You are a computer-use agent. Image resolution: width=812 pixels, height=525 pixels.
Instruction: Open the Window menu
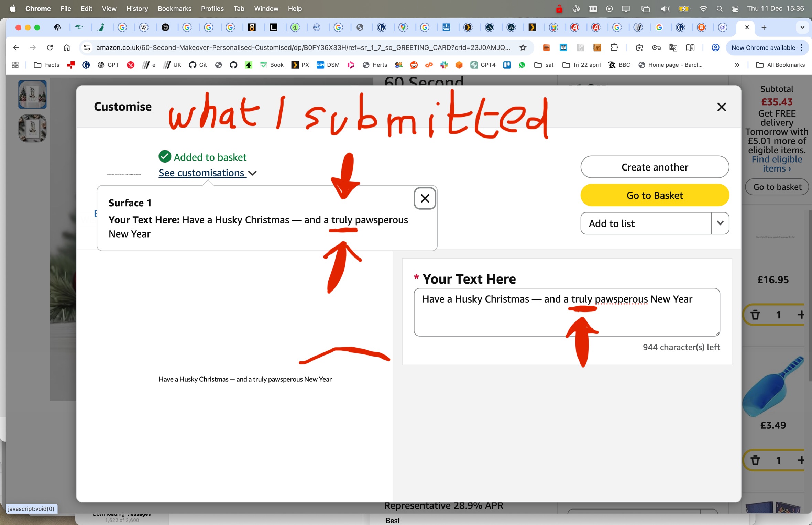click(x=266, y=9)
